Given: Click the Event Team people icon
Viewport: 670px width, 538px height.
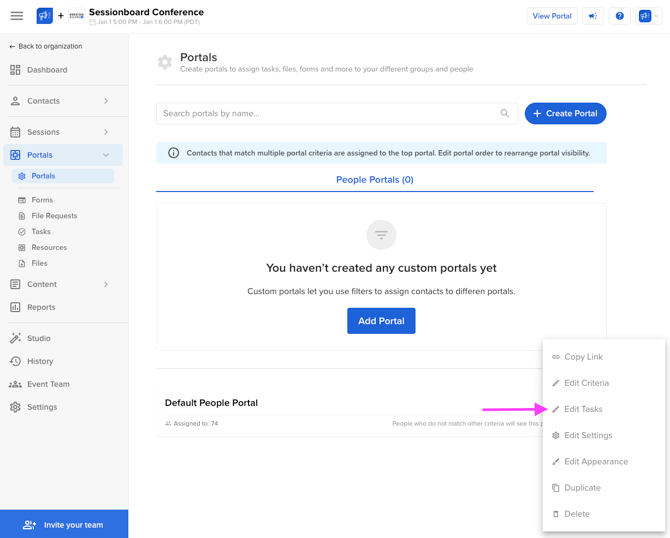Looking at the screenshot, I should pyautogui.click(x=15, y=384).
